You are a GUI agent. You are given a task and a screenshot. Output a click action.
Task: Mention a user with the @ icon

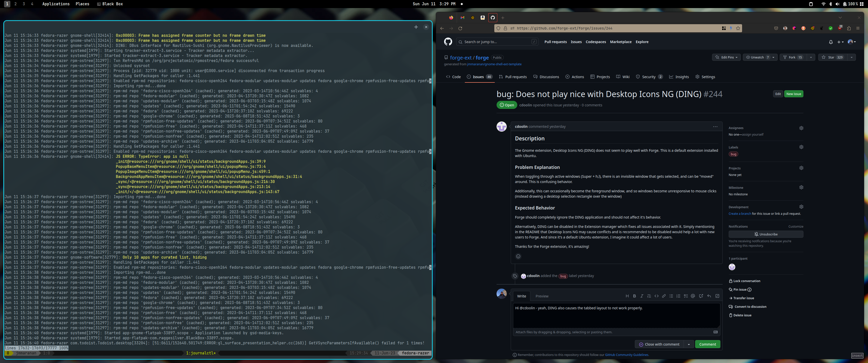click(x=693, y=296)
